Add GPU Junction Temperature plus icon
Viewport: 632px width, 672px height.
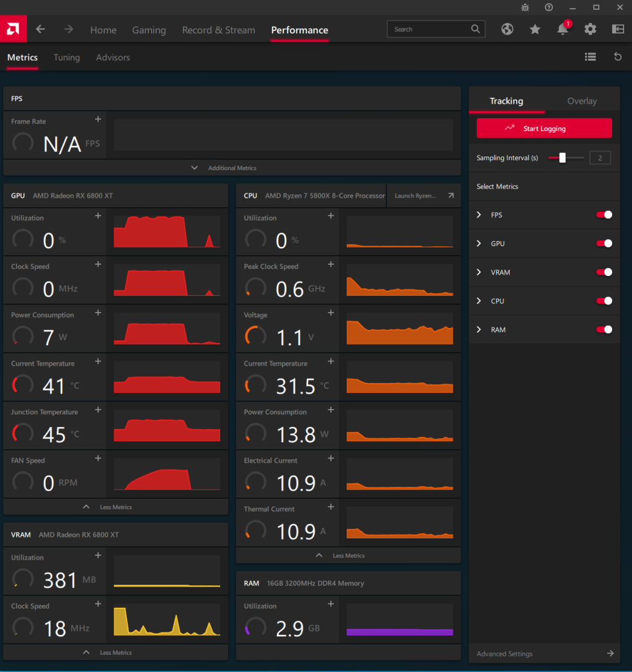98,410
